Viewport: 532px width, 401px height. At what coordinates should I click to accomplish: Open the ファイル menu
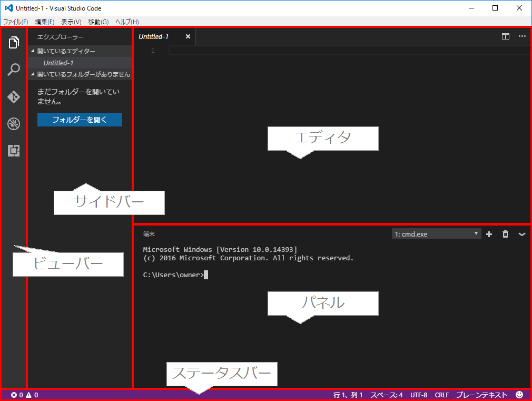[x=16, y=22]
